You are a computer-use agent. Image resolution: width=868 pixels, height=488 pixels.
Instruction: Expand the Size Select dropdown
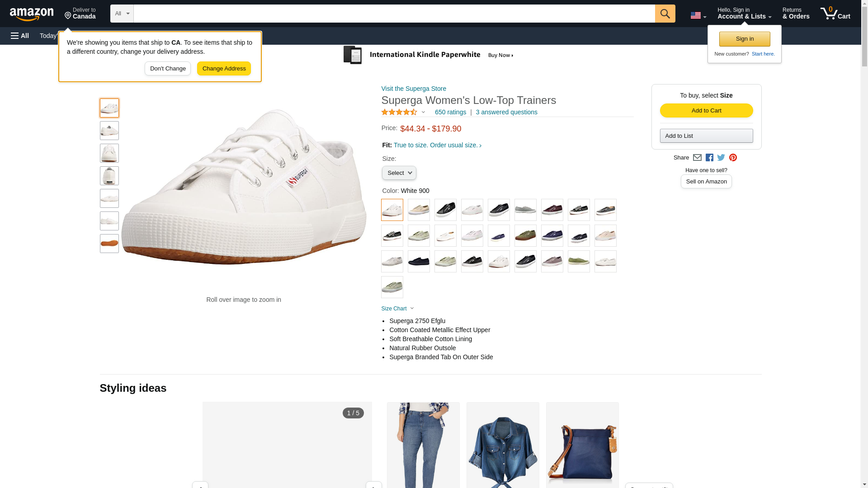[399, 173]
